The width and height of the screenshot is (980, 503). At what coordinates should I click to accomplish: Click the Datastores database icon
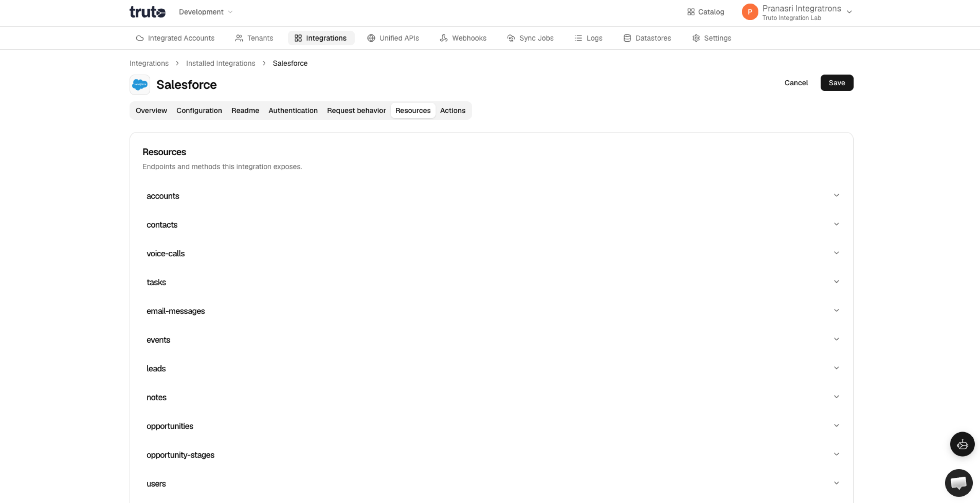627,38
